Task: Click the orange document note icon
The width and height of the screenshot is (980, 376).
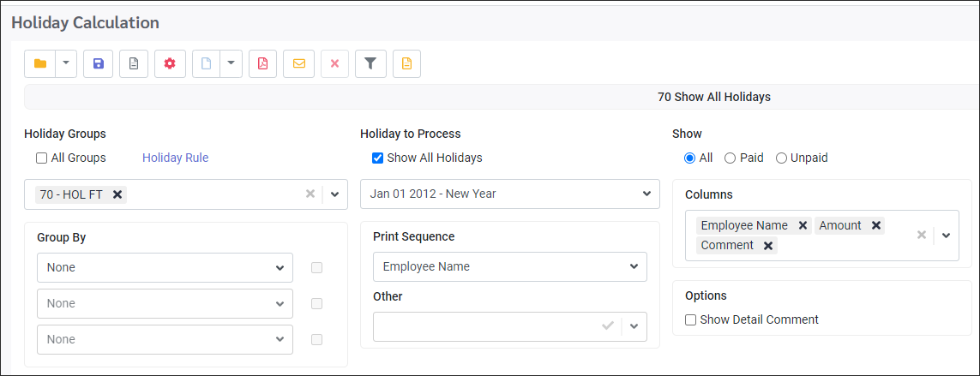Action: coord(407,63)
